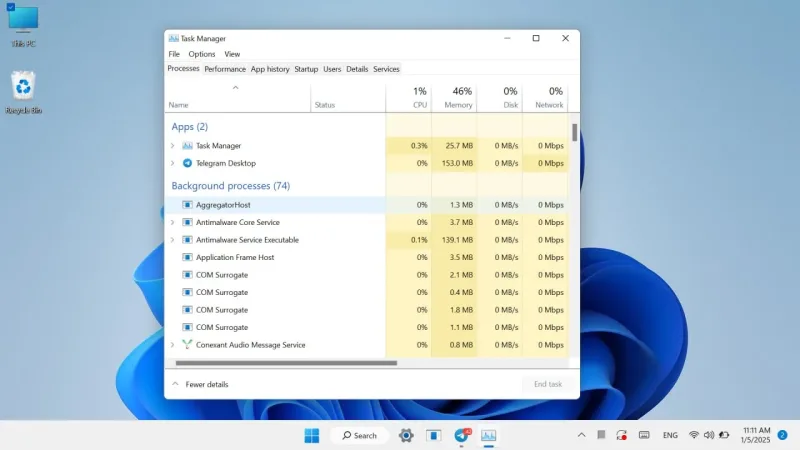Screen dimensions: 800x450
Task: Open the View menu
Action: [x=232, y=54]
